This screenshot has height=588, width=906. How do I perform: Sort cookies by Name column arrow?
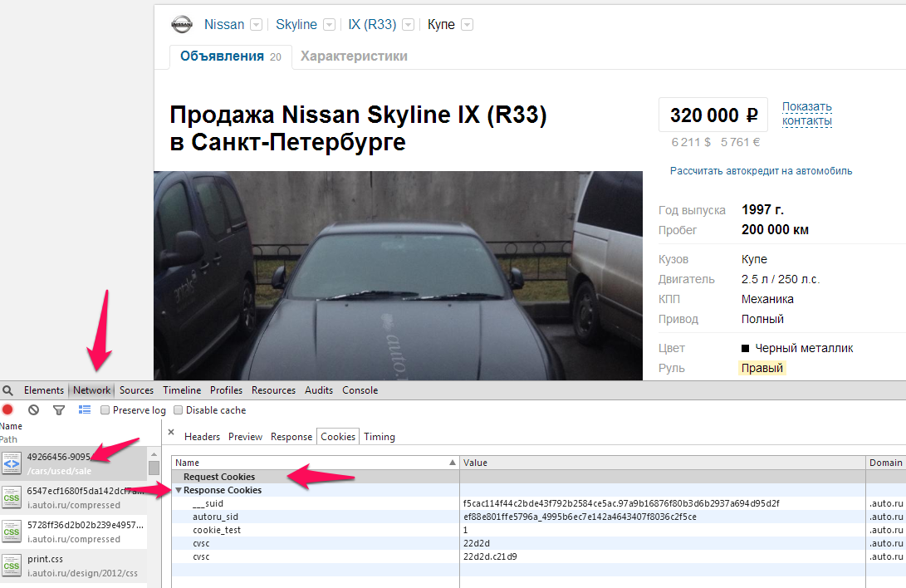point(453,463)
